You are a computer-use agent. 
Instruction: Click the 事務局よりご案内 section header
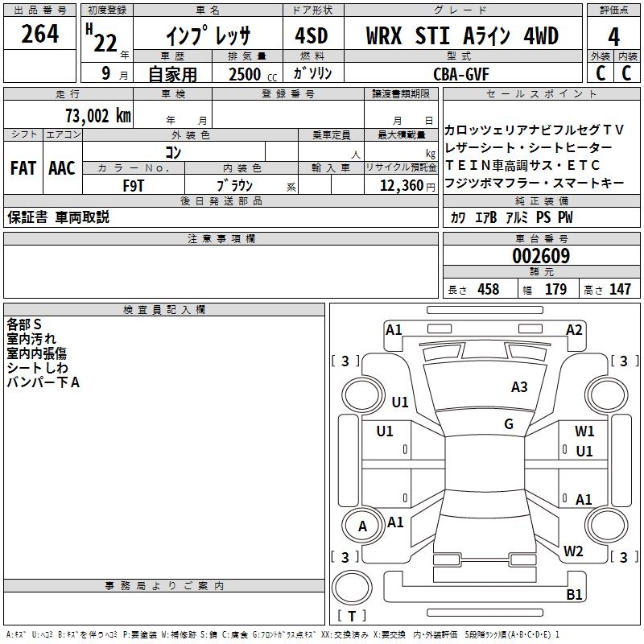[164, 586]
